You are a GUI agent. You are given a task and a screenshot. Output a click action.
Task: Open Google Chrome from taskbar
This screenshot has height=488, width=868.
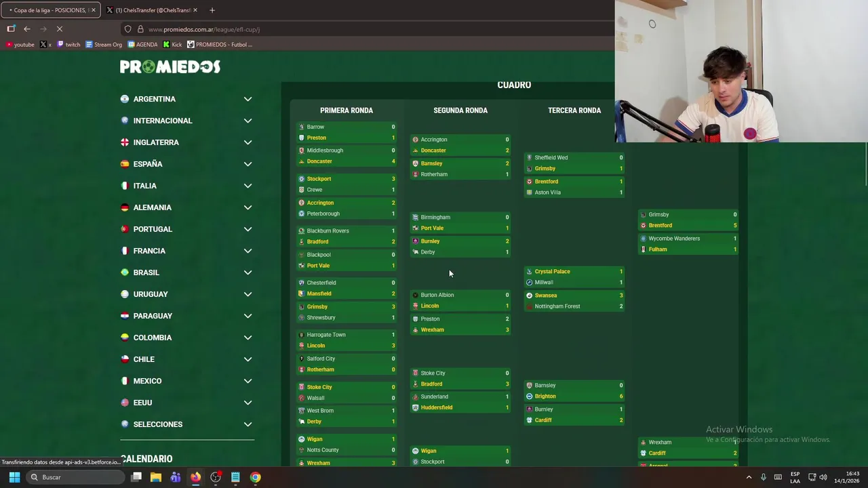256,477
